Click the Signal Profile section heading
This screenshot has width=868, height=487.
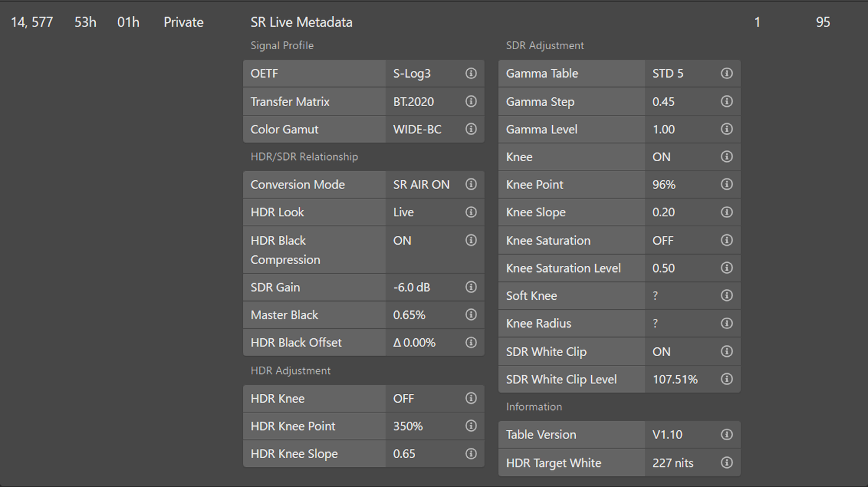[x=282, y=46]
